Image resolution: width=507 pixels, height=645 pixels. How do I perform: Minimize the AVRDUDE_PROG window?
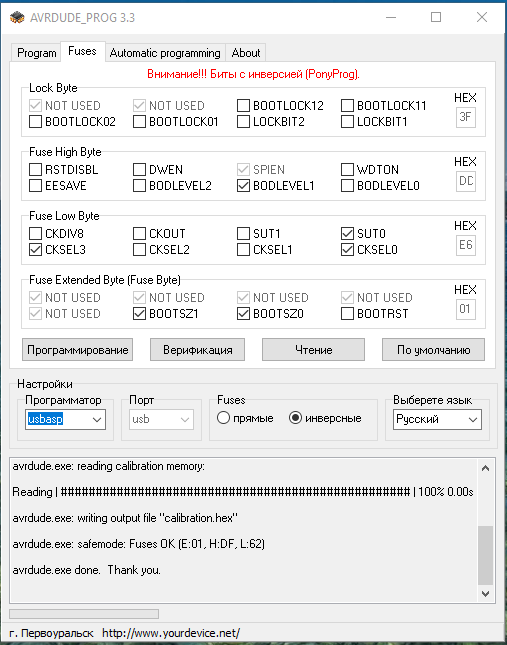(391, 17)
